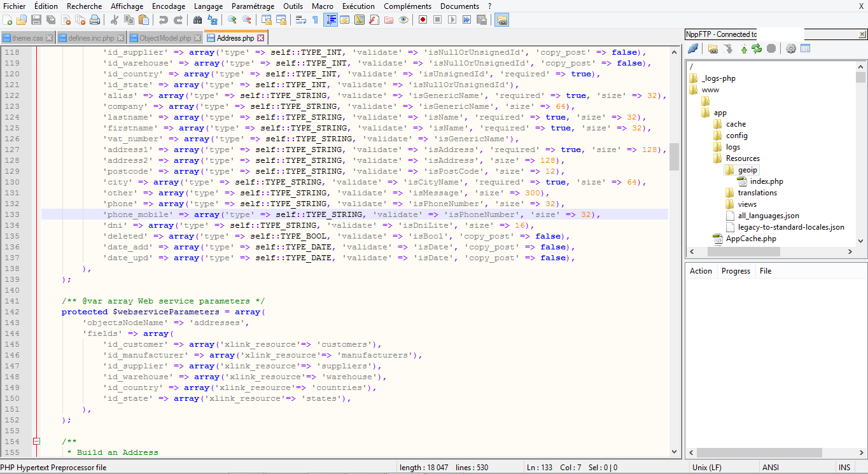Image resolution: width=868 pixels, height=474 pixels.
Task: Switch to the ObjectModel.php tab
Action: [165, 38]
